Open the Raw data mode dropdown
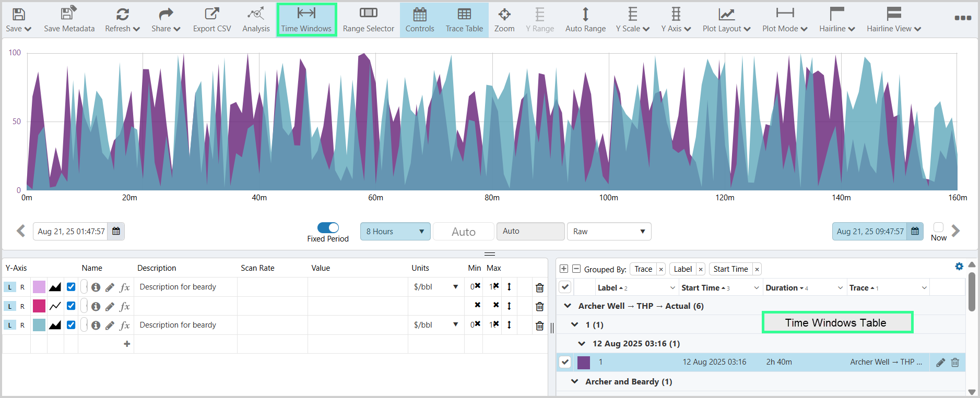The height and width of the screenshot is (398, 980). click(609, 231)
